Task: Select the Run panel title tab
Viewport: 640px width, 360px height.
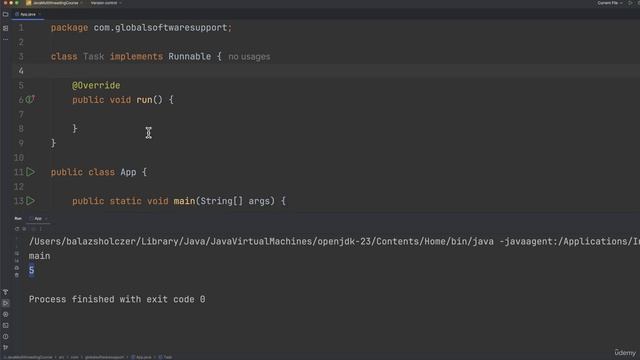Action: 18,219
